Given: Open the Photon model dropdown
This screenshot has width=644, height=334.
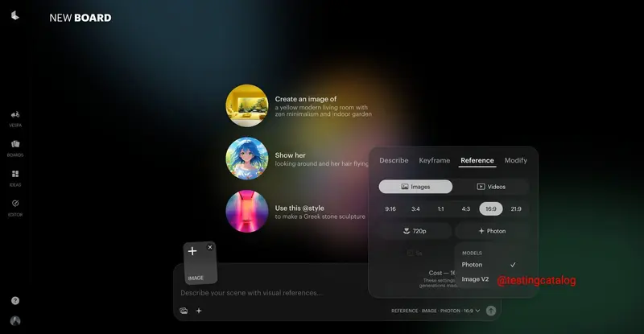Looking at the screenshot, I should (x=491, y=231).
